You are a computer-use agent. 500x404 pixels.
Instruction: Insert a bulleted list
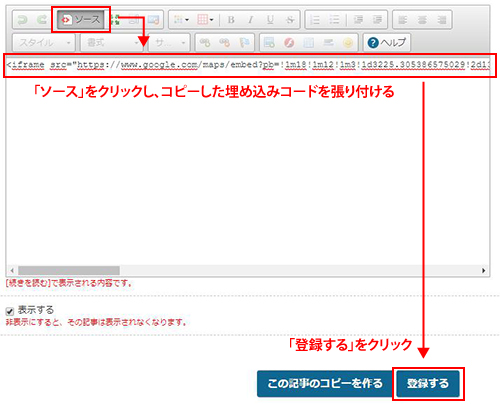click(334, 20)
